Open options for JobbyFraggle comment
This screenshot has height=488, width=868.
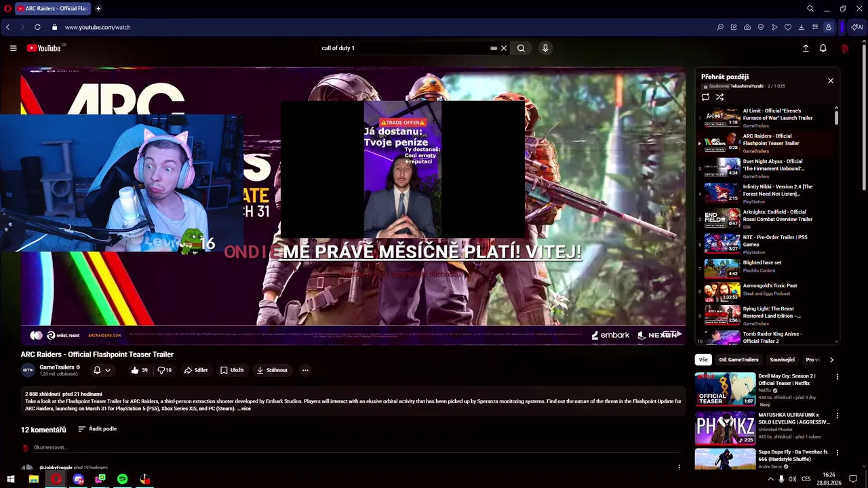tap(679, 467)
